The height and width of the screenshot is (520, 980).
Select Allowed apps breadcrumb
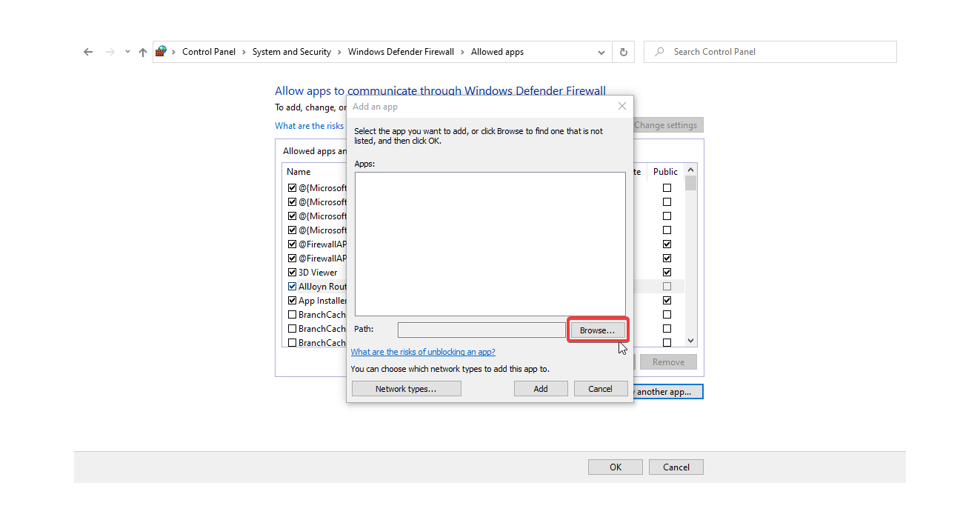497,52
